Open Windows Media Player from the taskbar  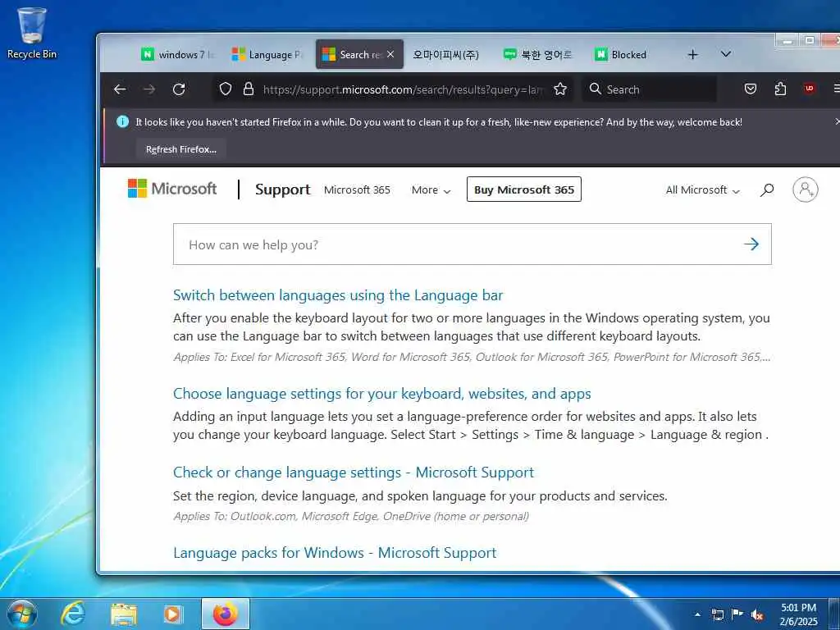[x=172, y=614]
